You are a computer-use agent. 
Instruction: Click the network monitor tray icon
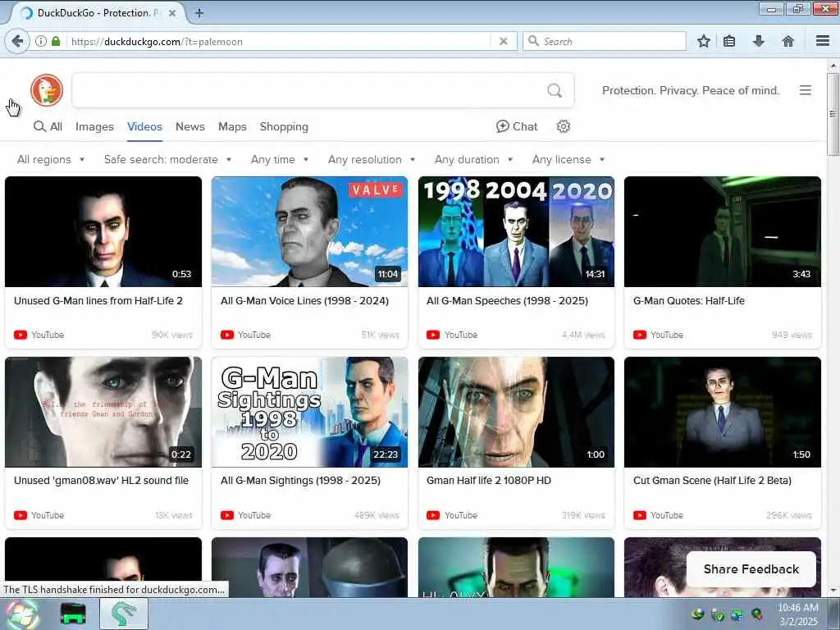tap(737, 614)
